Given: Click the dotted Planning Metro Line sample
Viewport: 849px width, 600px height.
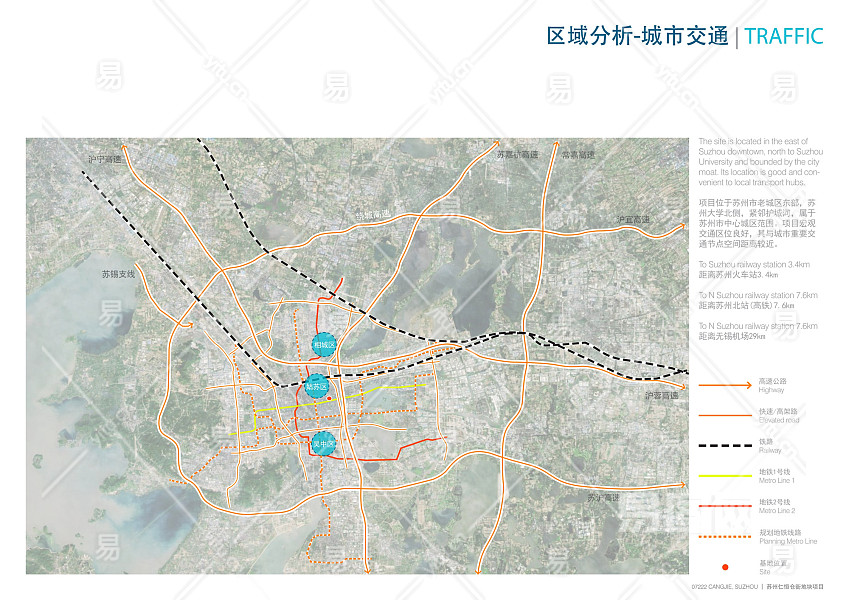Looking at the screenshot, I should click(725, 537).
